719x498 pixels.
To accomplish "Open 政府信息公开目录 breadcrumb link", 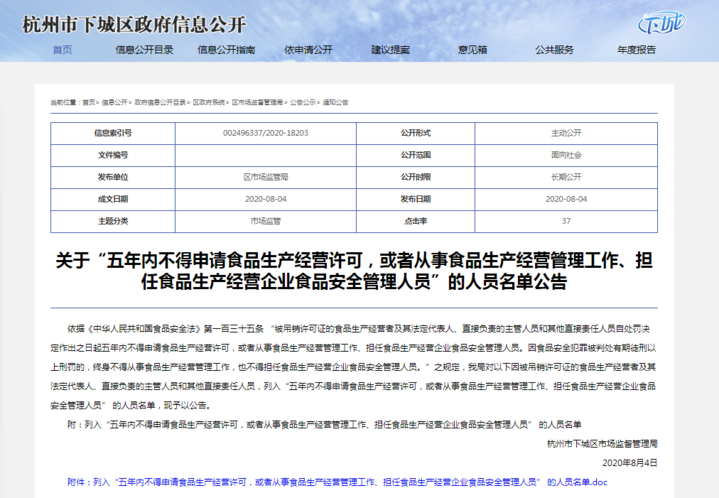I will coord(160,102).
